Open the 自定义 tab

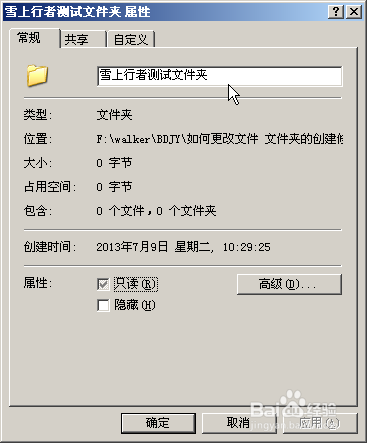click(x=131, y=40)
